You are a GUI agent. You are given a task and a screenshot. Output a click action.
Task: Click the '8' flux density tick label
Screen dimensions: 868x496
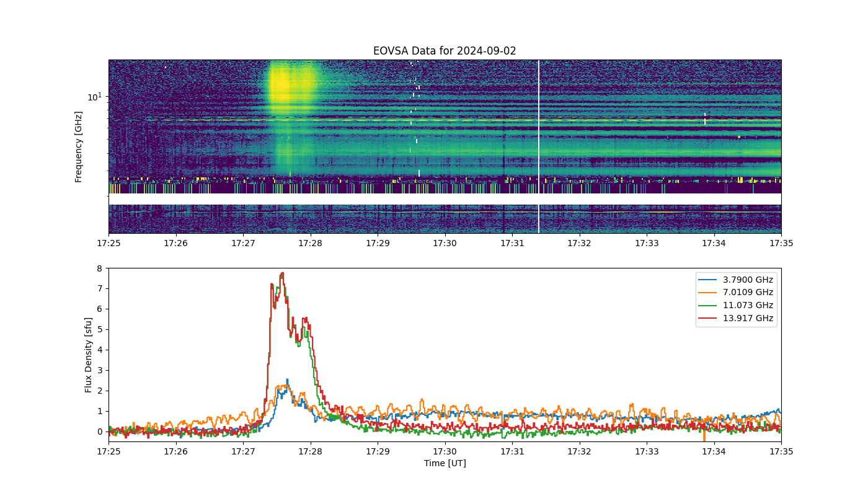point(99,268)
